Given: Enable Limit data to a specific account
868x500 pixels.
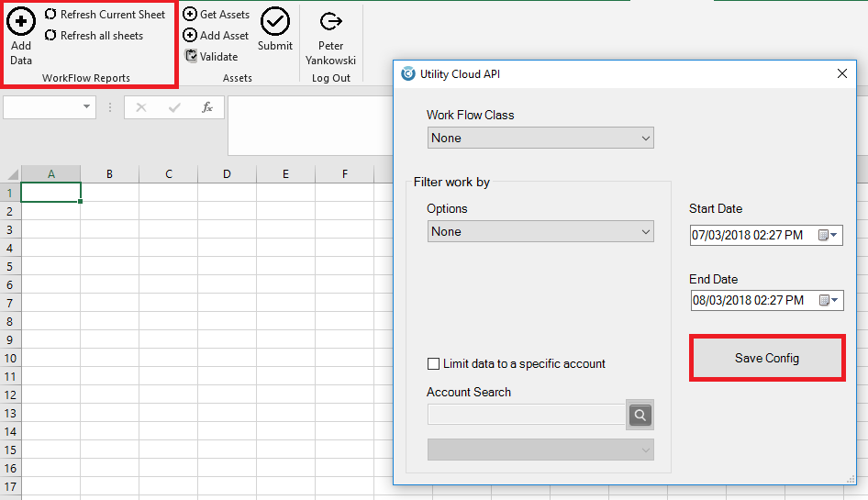Looking at the screenshot, I should pos(434,364).
